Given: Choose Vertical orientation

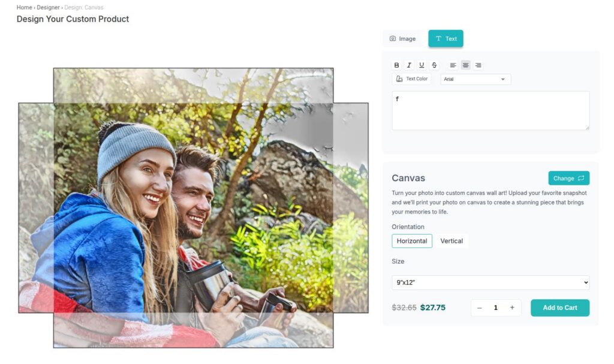Looking at the screenshot, I should [x=452, y=241].
